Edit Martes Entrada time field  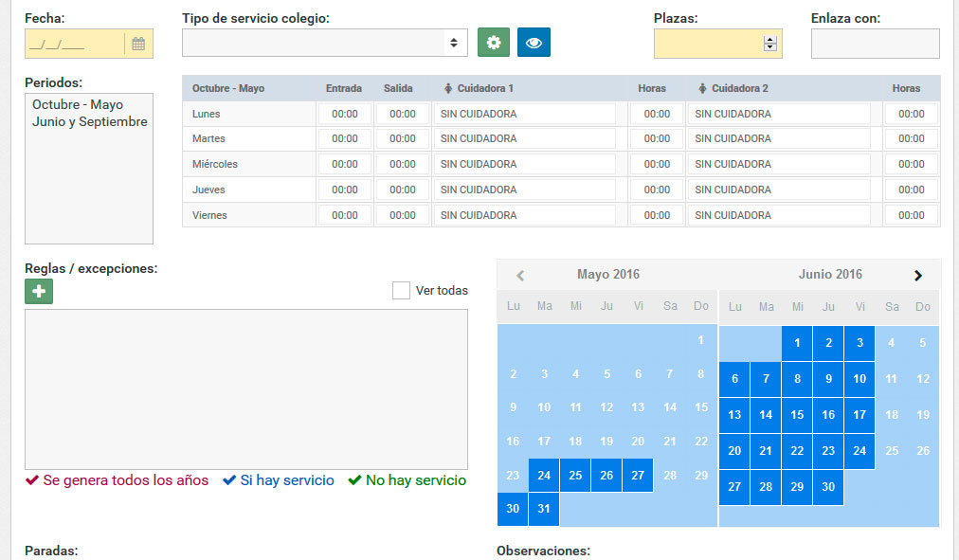(x=345, y=138)
